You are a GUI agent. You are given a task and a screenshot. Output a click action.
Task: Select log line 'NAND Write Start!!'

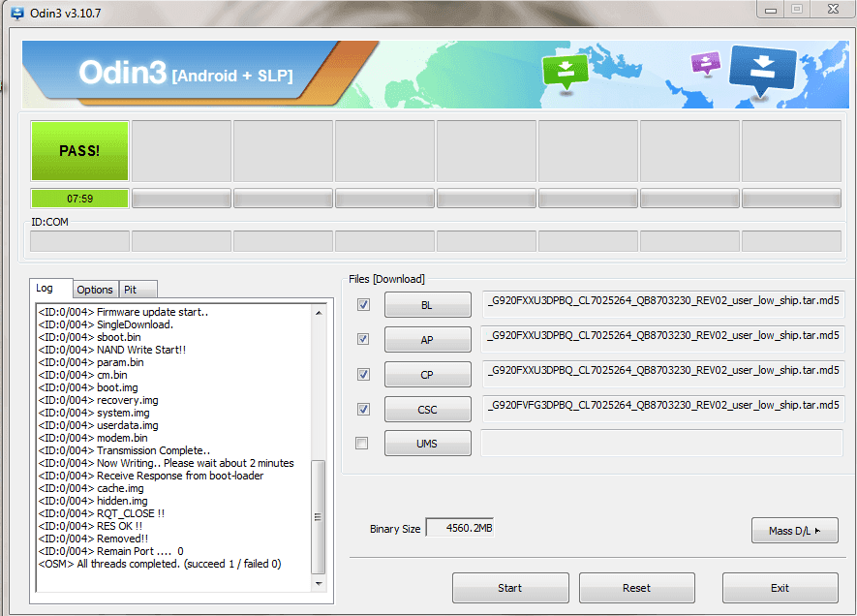click(112, 350)
